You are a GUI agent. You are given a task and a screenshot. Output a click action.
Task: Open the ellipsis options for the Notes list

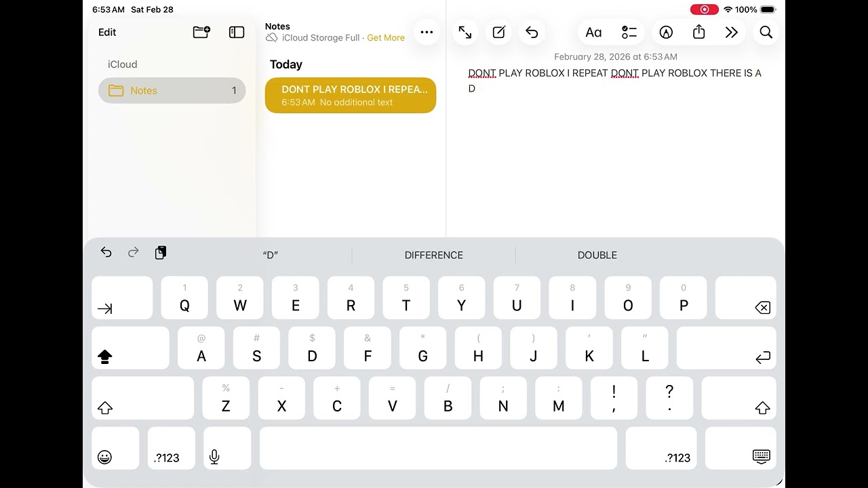pos(427,32)
